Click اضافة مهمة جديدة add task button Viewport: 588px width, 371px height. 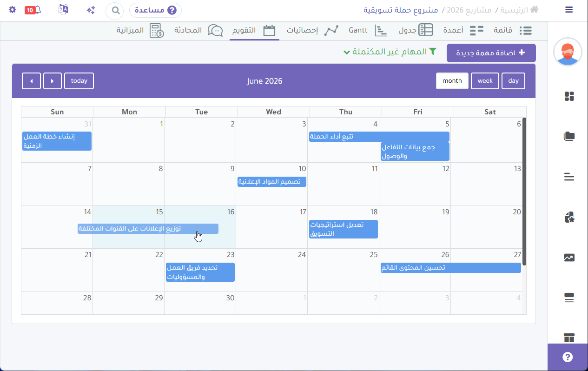coord(491,53)
